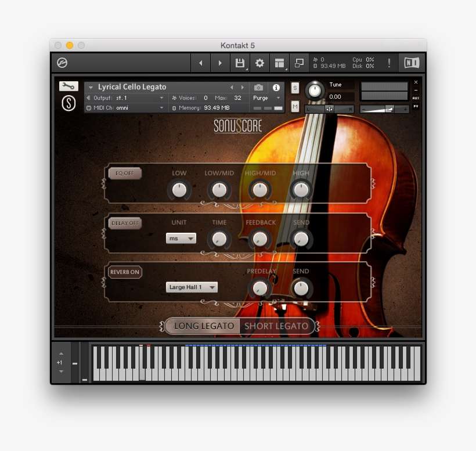476x451 pixels.
Task: Click the Native Instruments logo icon
Action: (x=411, y=63)
